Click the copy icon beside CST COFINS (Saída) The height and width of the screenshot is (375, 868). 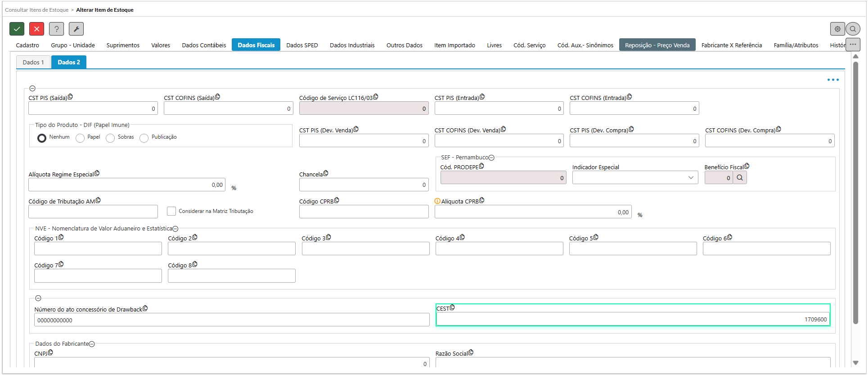click(x=218, y=97)
